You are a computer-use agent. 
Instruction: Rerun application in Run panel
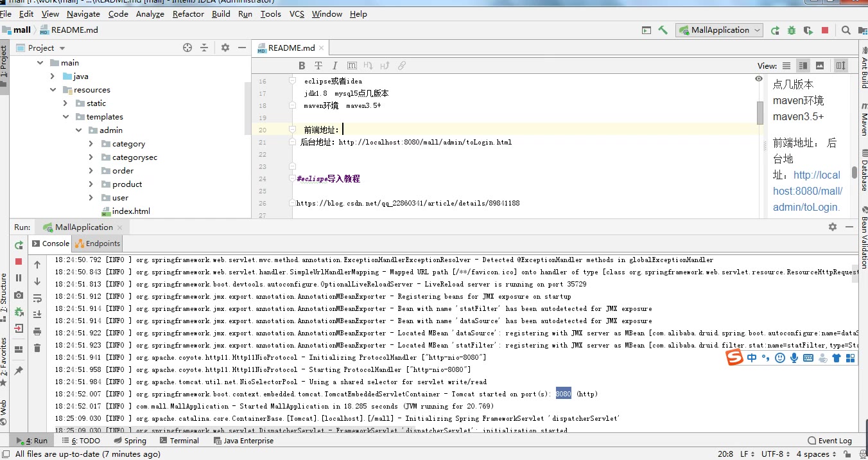pyautogui.click(x=19, y=245)
